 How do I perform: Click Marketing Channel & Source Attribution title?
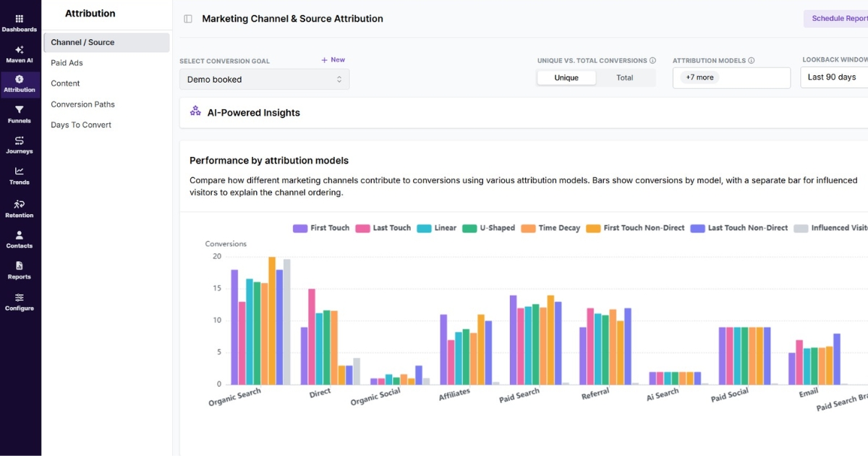click(292, 19)
